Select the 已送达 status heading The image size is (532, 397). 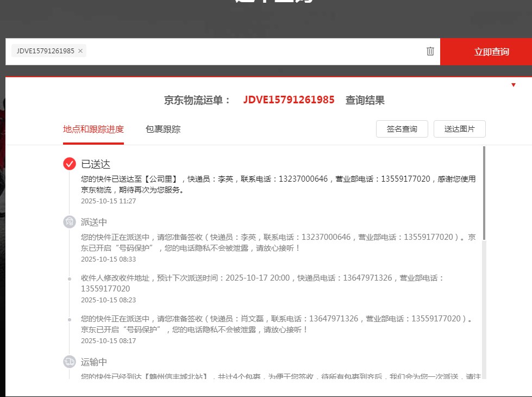(96, 164)
